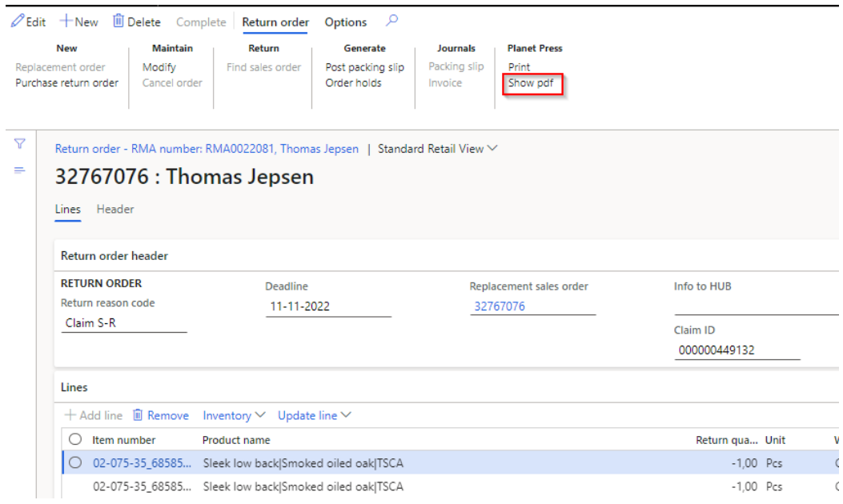This screenshot has height=504, width=843.
Task: Open the Inventory dropdown menu
Action: pyautogui.click(x=233, y=415)
